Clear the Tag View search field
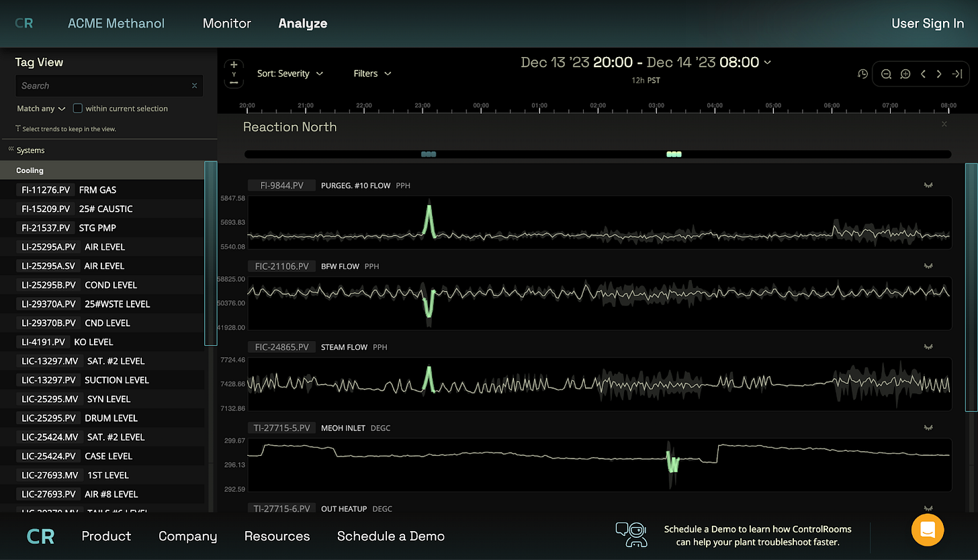 click(194, 86)
